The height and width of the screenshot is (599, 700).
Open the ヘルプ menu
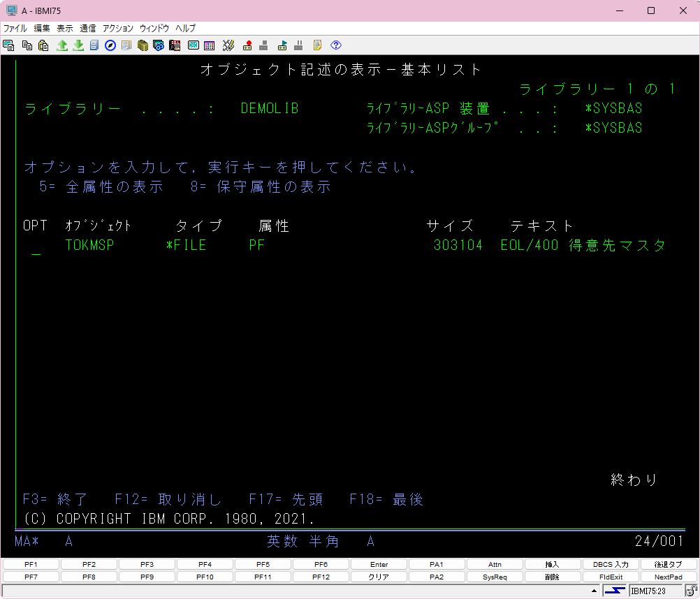click(186, 28)
